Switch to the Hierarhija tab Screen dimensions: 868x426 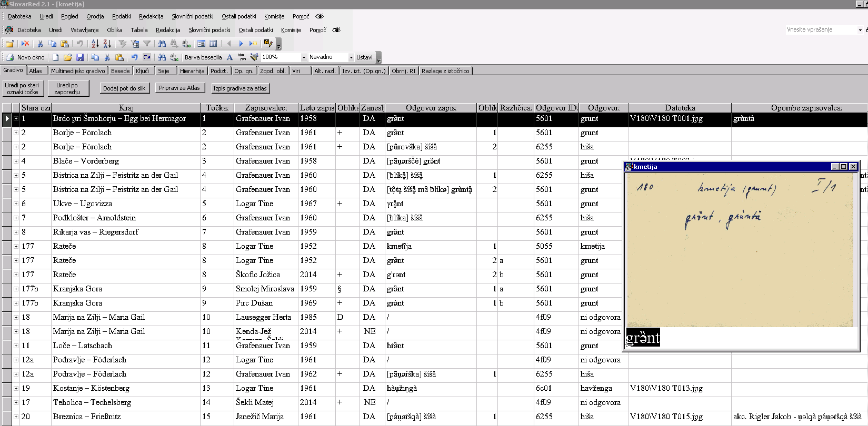click(192, 71)
